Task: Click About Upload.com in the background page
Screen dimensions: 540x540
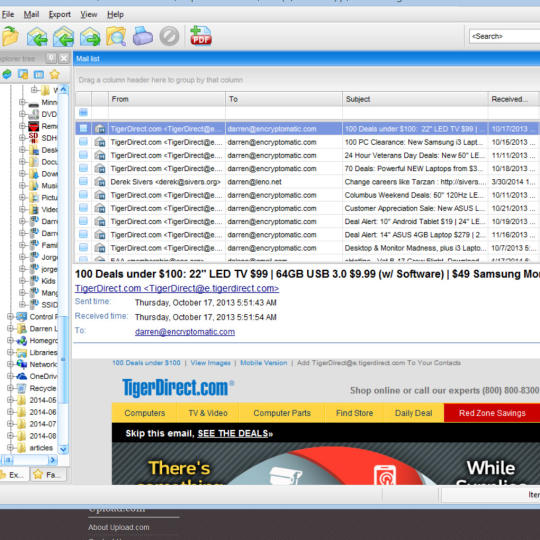Action: coord(119,527)
